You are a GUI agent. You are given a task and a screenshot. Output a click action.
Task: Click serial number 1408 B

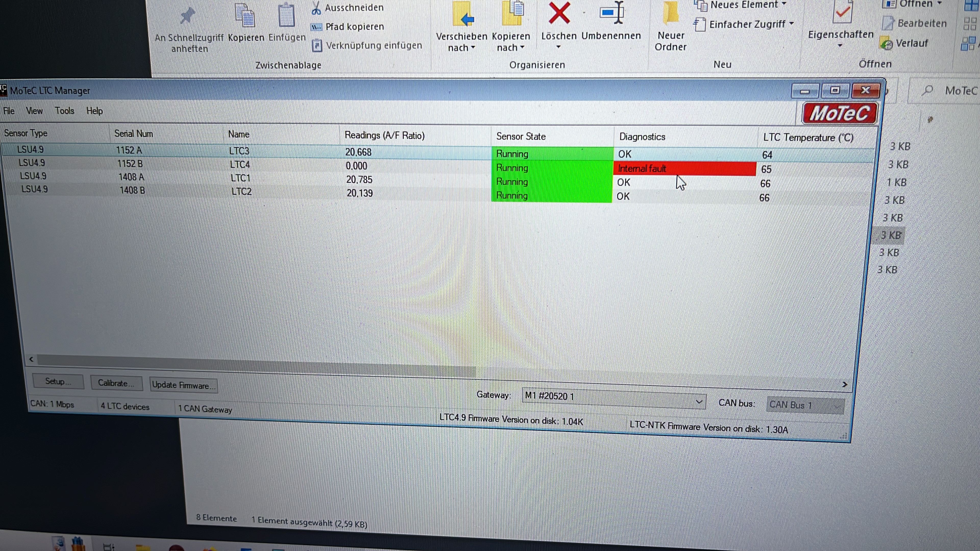[132, 190]
